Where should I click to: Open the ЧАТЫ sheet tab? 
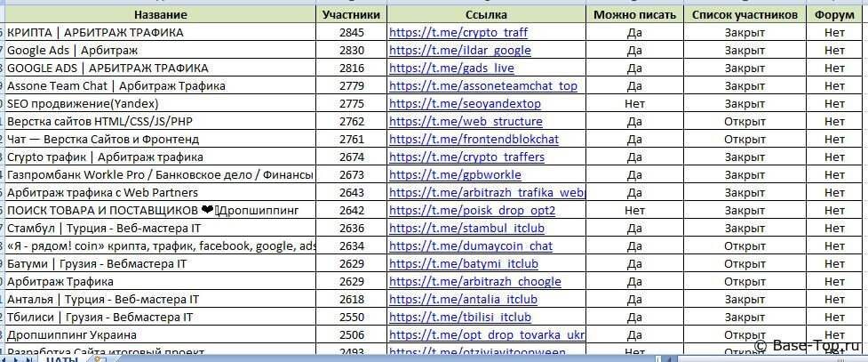61,358
